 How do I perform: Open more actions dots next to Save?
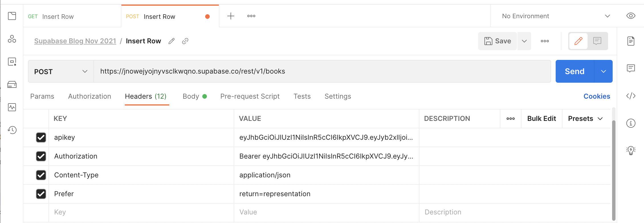coord(545,41)
